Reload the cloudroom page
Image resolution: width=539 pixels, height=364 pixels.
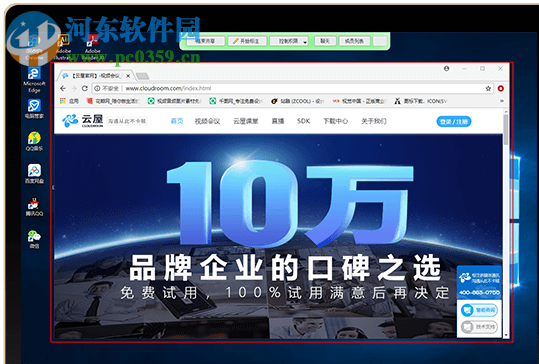[x=85, y=88]
